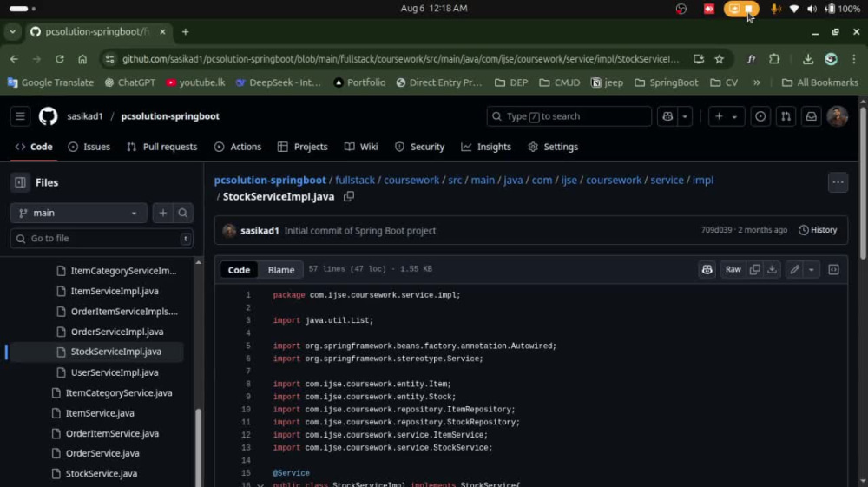Image resolution: width=868 pixels, height=487 pixels.
Task: Open the GitHub global navigation hamburger menu
Action: pyautogui.click(x=21, y=116)
